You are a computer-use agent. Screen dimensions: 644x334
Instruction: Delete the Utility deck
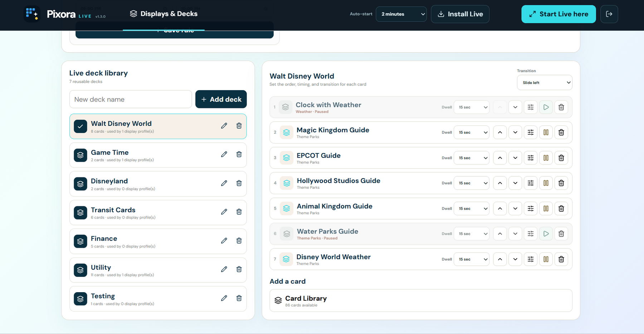239,269
